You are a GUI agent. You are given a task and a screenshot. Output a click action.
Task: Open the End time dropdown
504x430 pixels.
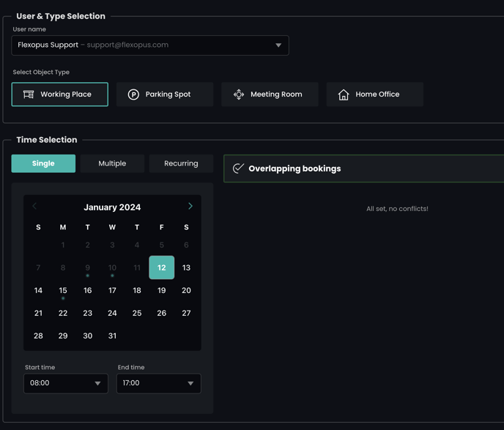(159, 383)
